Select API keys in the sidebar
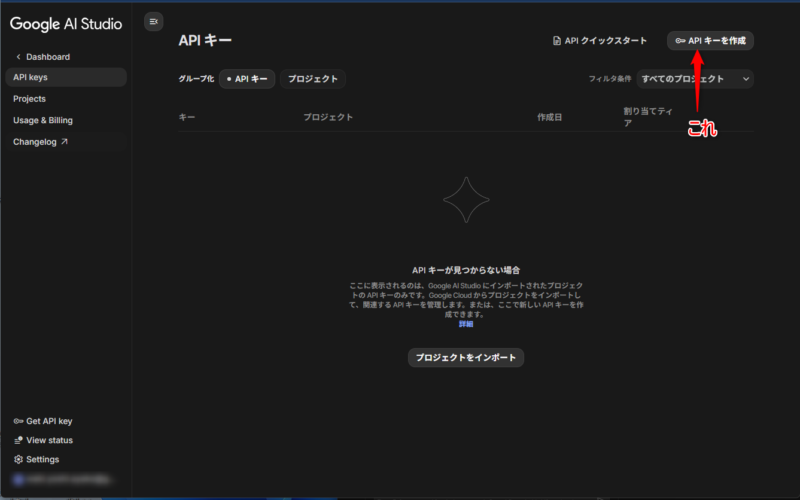Image resolution: width=800 pixels, height=500 pixels. [x=30, y=77]
